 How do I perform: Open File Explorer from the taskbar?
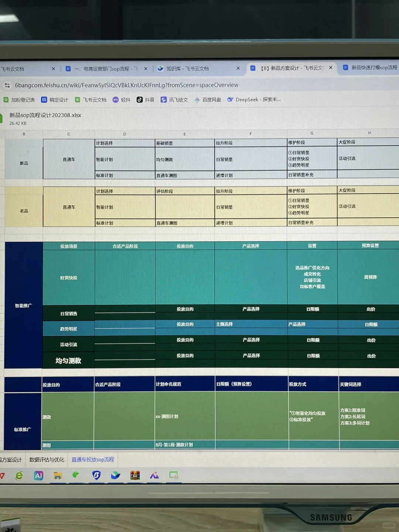tap(58, 475)
